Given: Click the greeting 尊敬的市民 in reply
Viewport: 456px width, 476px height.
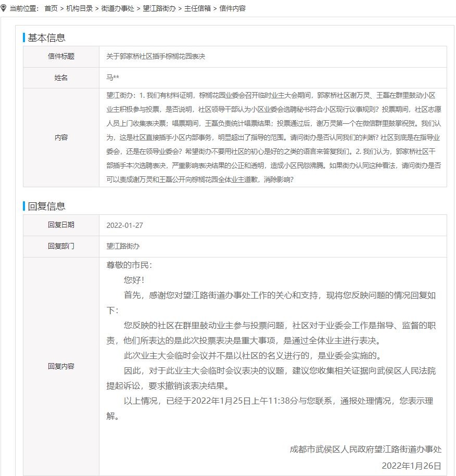Looking at the screenshot, I should point(129,265).
